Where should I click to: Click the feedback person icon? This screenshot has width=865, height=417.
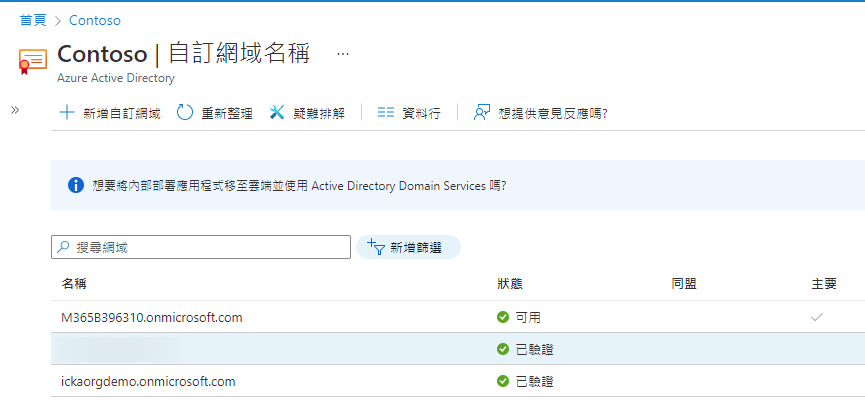pos(482,113)
